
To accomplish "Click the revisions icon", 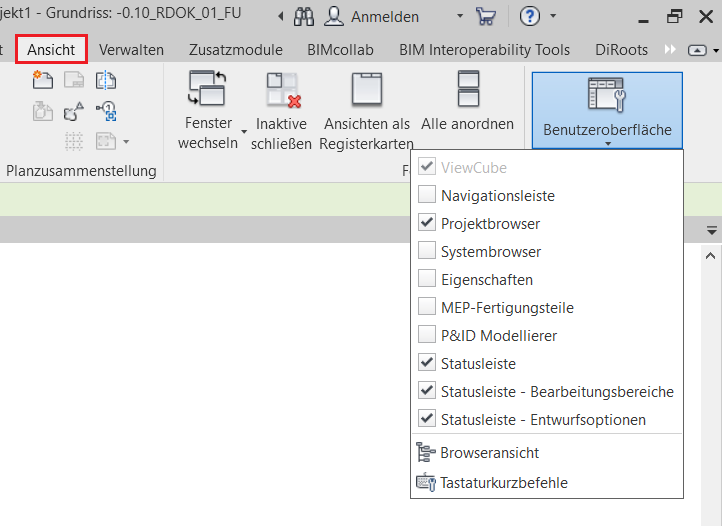I will (74, 111).
